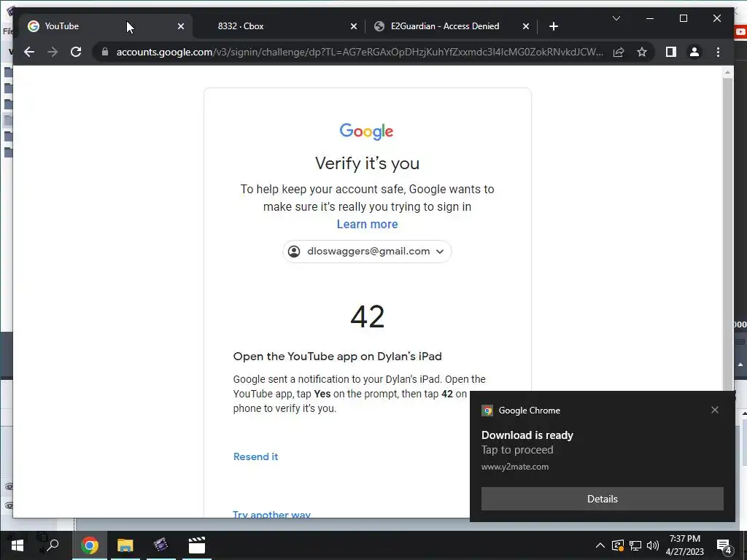Click the forward navigation arrow
This screenshot has width=747, height=560.
(53, 52)
